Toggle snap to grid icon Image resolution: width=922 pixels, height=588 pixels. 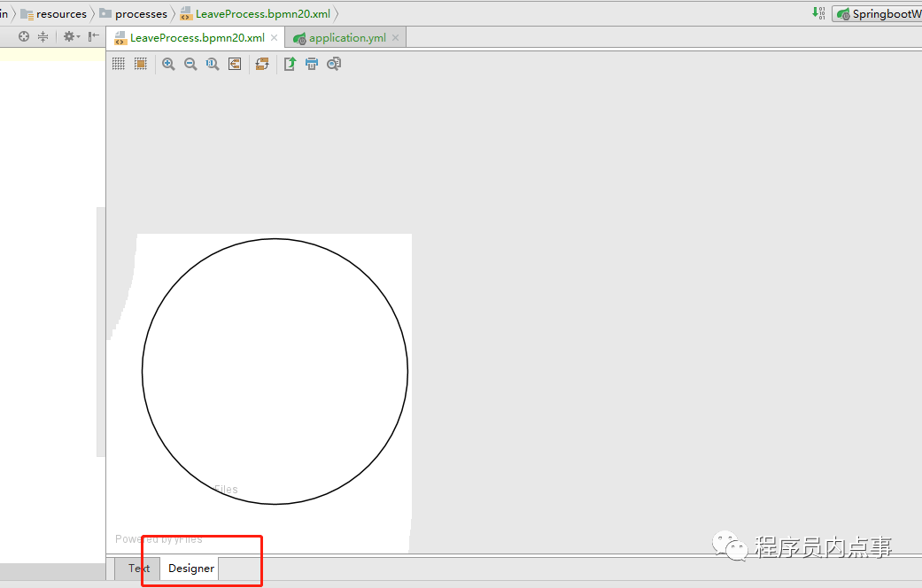tap(141, 64)
